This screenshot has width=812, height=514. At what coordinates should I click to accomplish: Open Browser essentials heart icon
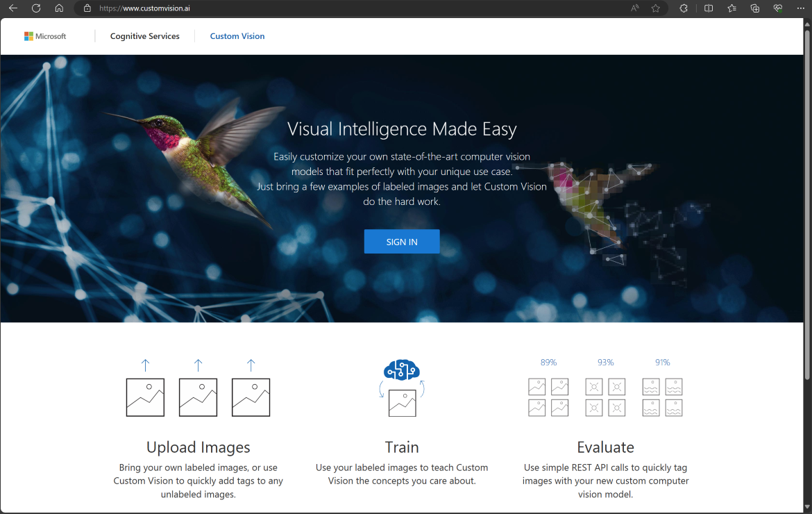(778, 8)
